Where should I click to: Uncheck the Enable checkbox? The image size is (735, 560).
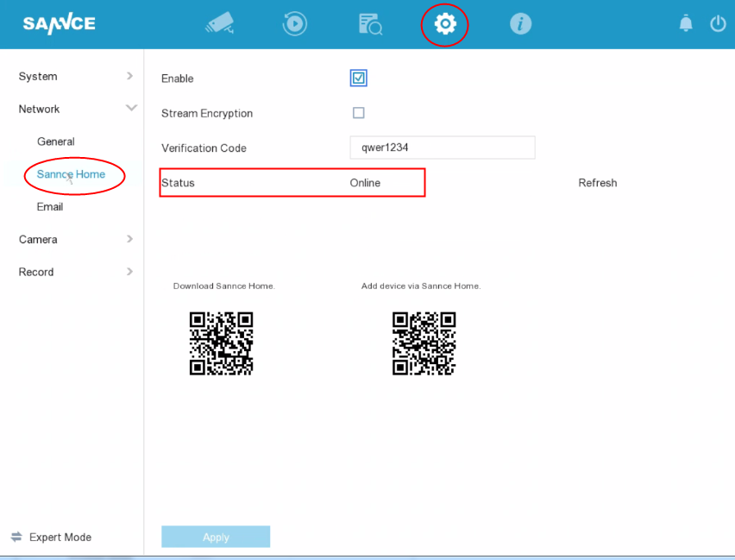coord(359,78)
